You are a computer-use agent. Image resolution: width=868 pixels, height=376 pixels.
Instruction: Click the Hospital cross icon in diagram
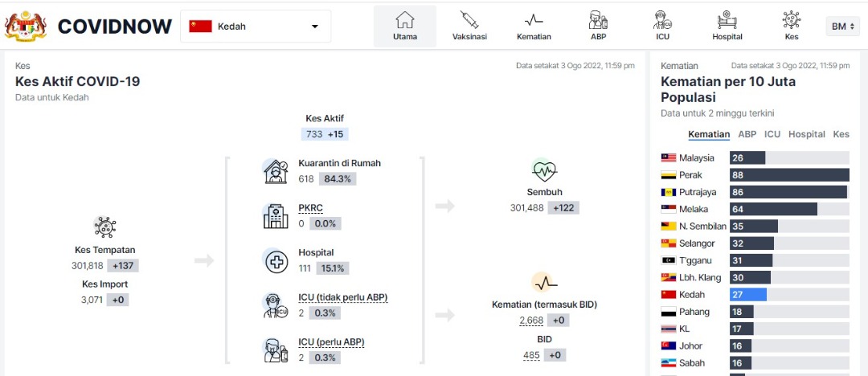276,261
